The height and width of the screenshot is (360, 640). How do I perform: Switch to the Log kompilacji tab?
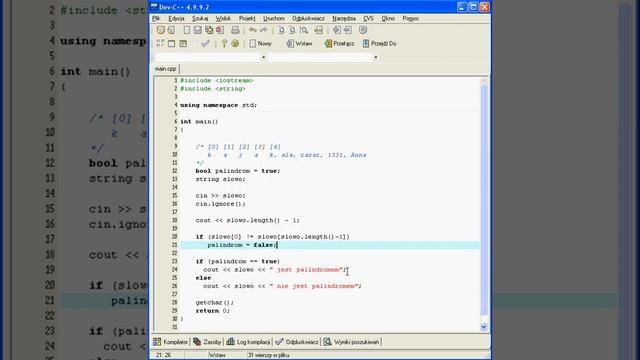(248, 342)
